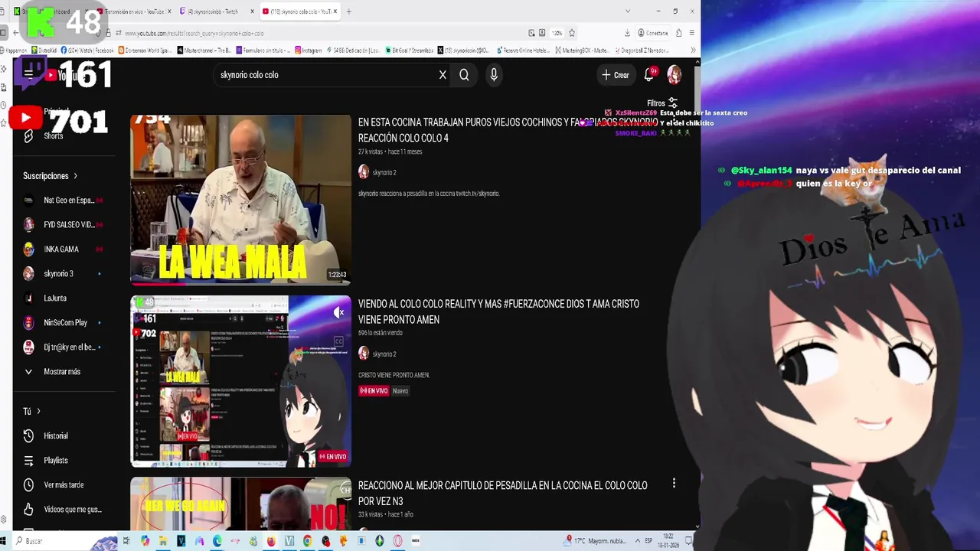Open the Instagram bookmark
Image resolution: width=980 pixels, height=551 pixels.
coord(307,51)
